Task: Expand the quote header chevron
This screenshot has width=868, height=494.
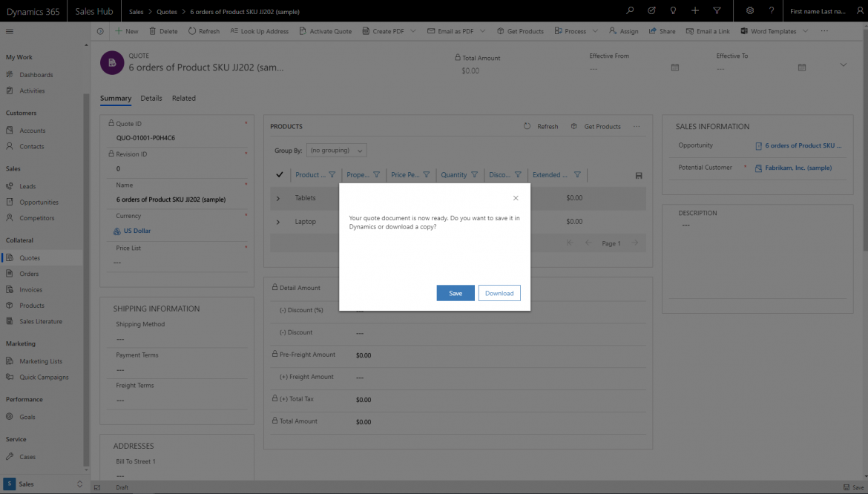Action: [x=843, y=65]
